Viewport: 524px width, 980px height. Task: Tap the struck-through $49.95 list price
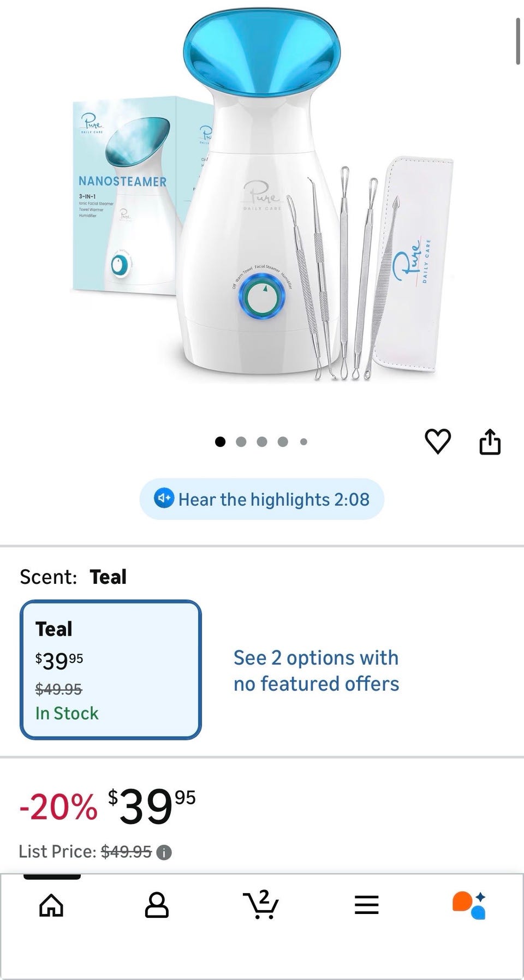126,852
